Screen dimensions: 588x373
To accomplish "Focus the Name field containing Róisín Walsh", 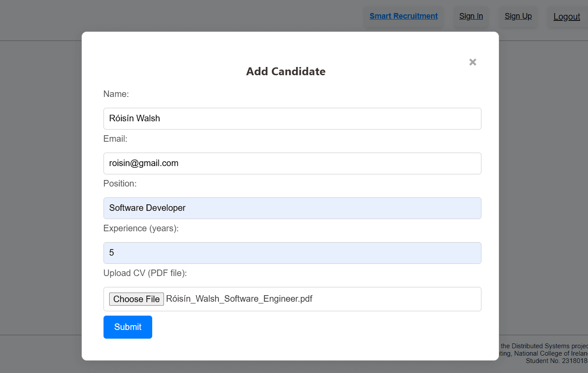I will [292, 119].
